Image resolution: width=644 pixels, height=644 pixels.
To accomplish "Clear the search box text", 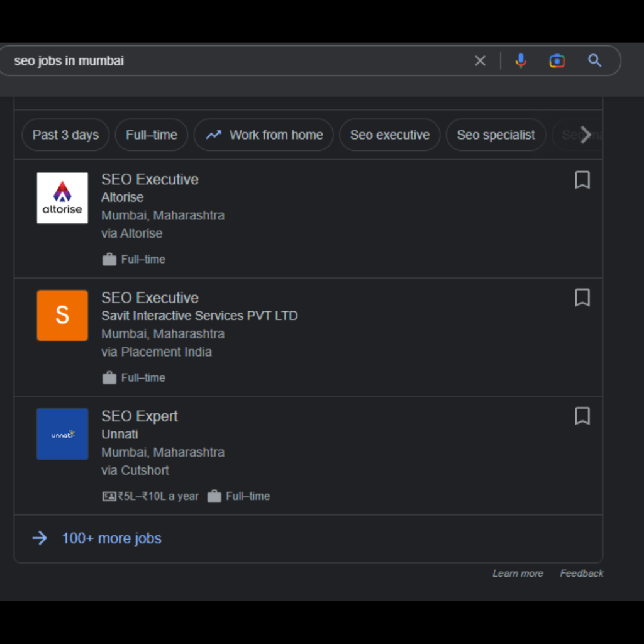I will 480,61.
